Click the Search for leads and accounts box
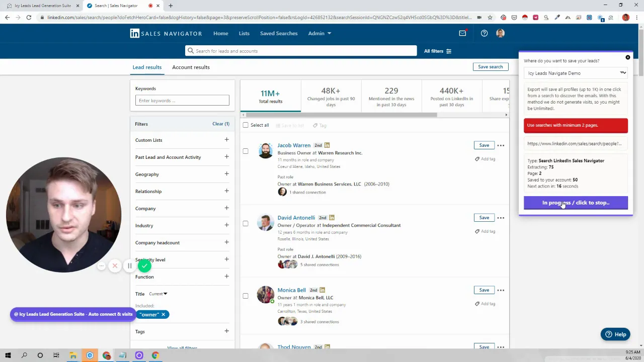The width and height of the screenshot is (644, 362). tap(301, 51)
